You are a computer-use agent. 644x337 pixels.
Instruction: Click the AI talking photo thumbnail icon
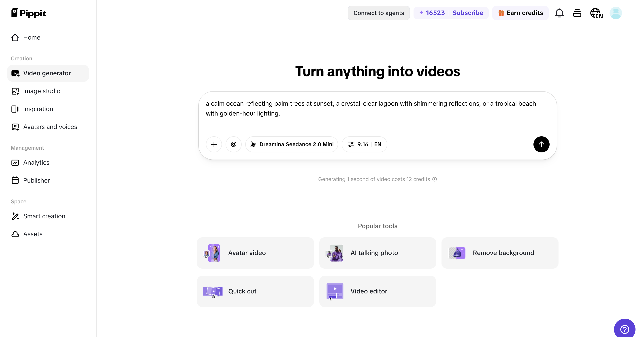pyautogui.click(x=335, y=253)
